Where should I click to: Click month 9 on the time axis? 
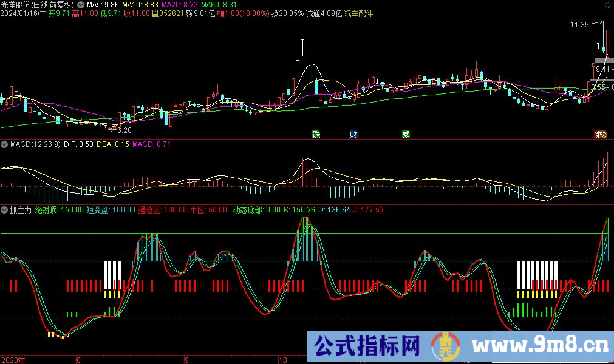click(187, 360)
